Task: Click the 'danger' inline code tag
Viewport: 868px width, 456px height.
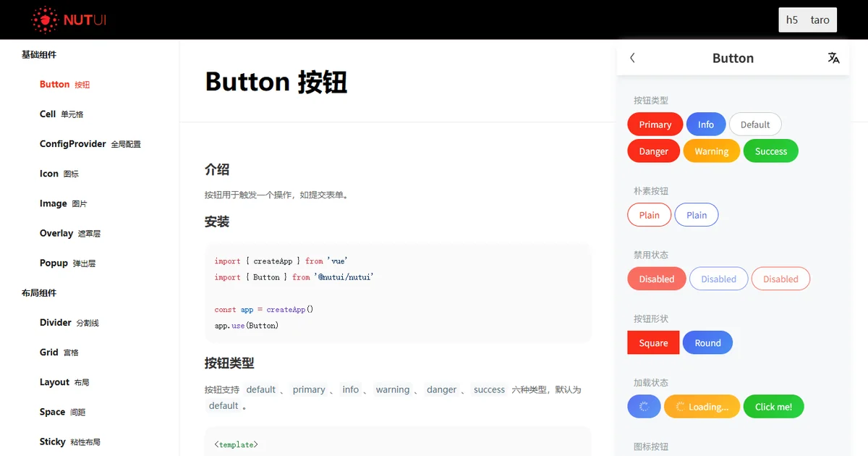Action: point(441,389)
